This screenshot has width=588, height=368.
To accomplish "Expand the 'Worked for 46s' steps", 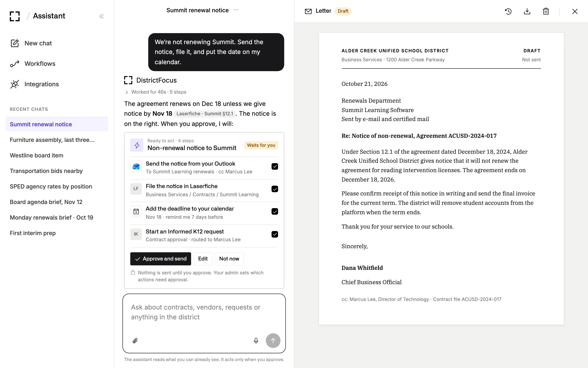I will pyautogui.click(x=155, y=92).
